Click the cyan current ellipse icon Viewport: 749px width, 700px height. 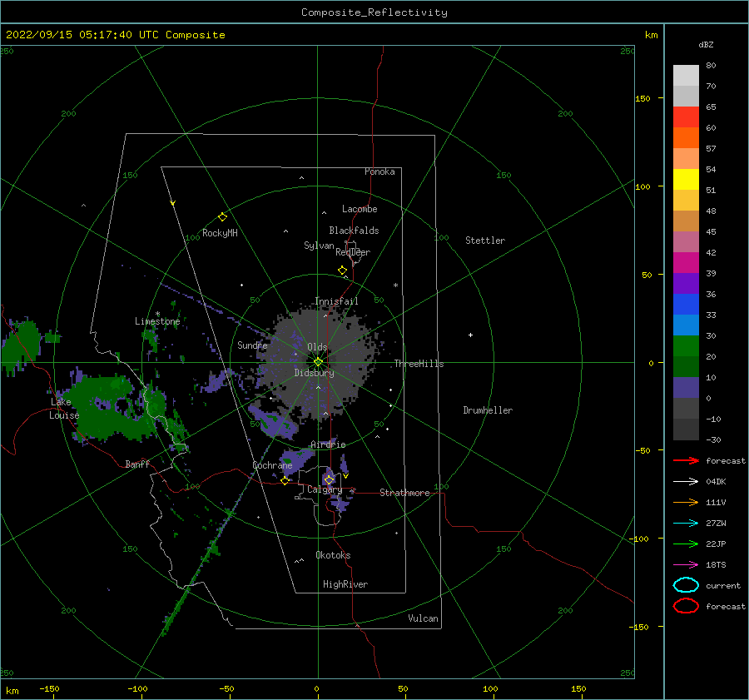click(x=686, y=585)
